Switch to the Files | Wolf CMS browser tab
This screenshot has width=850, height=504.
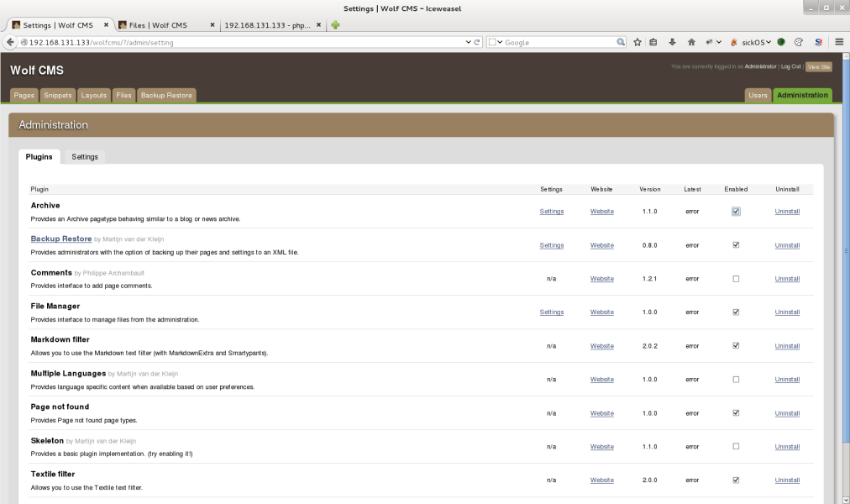click(x=166, y=25)
